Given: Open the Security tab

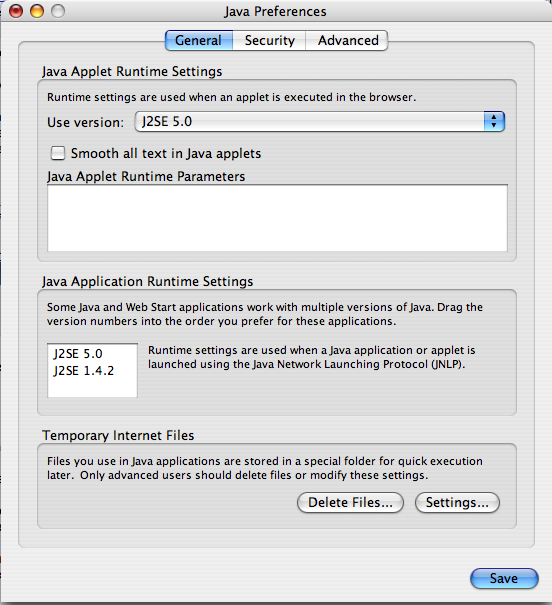Looking at the screenshot, I should click(269, 41).
